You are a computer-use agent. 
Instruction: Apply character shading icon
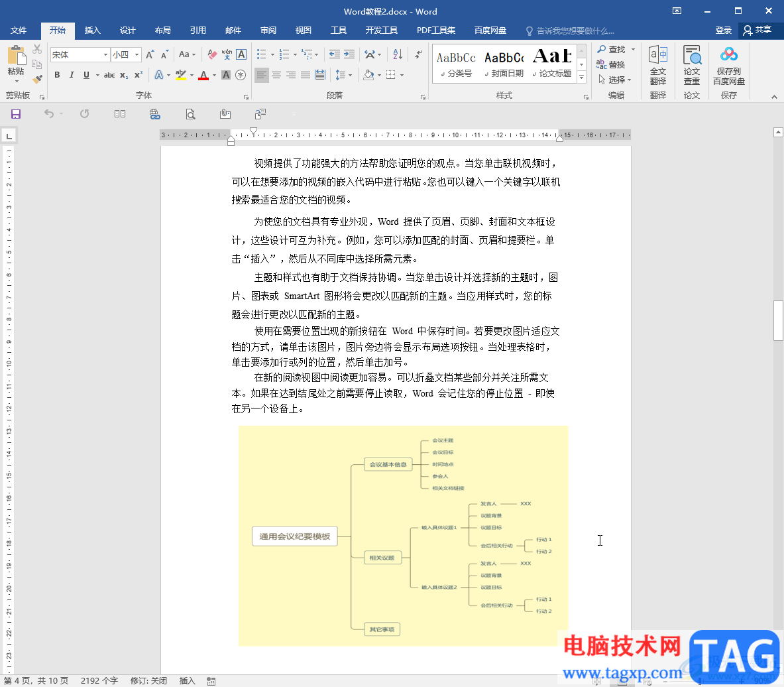[x=226, y=75]
